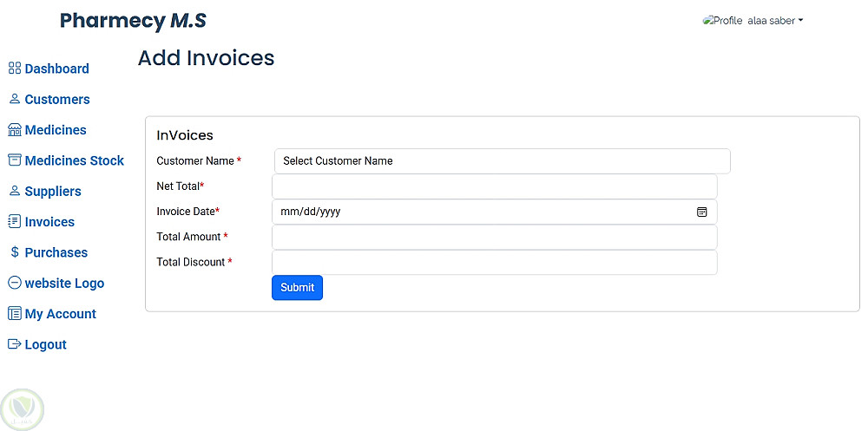
Task: Open My Account from the sidebar
Action: tap(60, 314)
